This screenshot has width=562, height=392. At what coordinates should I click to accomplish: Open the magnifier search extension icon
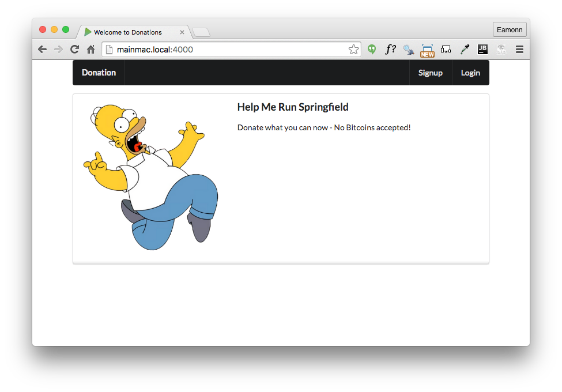(409, 50)
